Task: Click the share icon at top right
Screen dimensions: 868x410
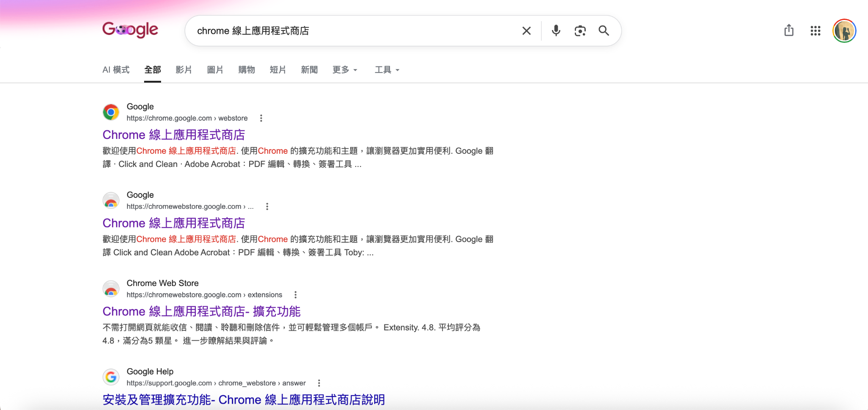Action: click(789, 30)
